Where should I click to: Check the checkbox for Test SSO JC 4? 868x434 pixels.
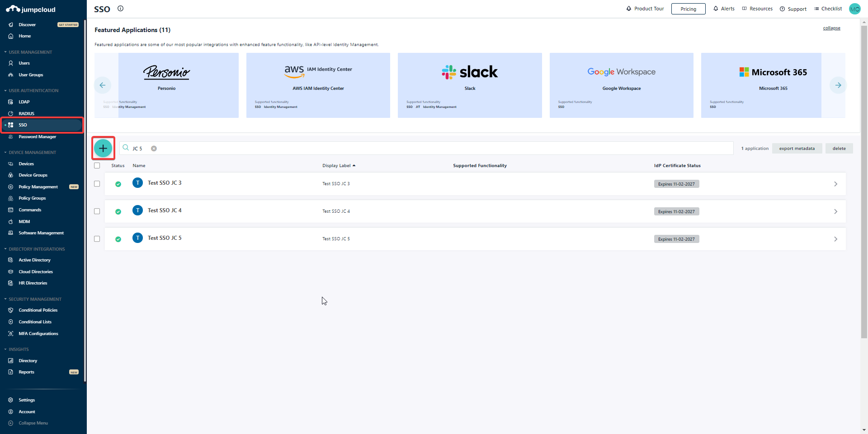97,211
